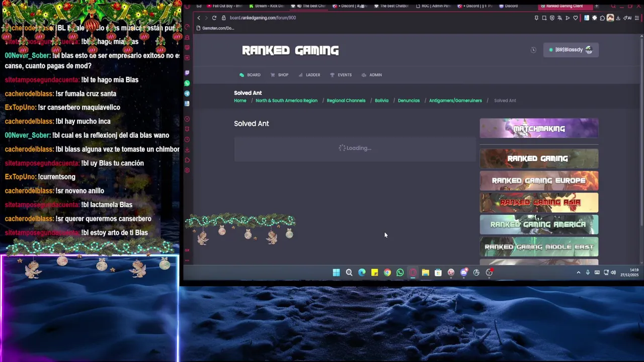
Task: Open browser history from the sidebar clock icon
Action: [x=187, y=139]
